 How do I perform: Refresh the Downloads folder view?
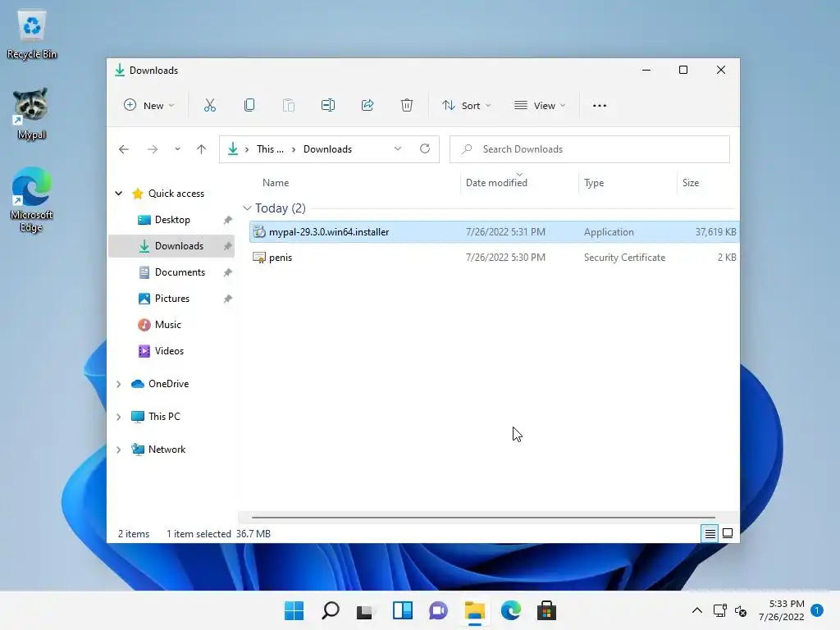(x=425, y=149)
